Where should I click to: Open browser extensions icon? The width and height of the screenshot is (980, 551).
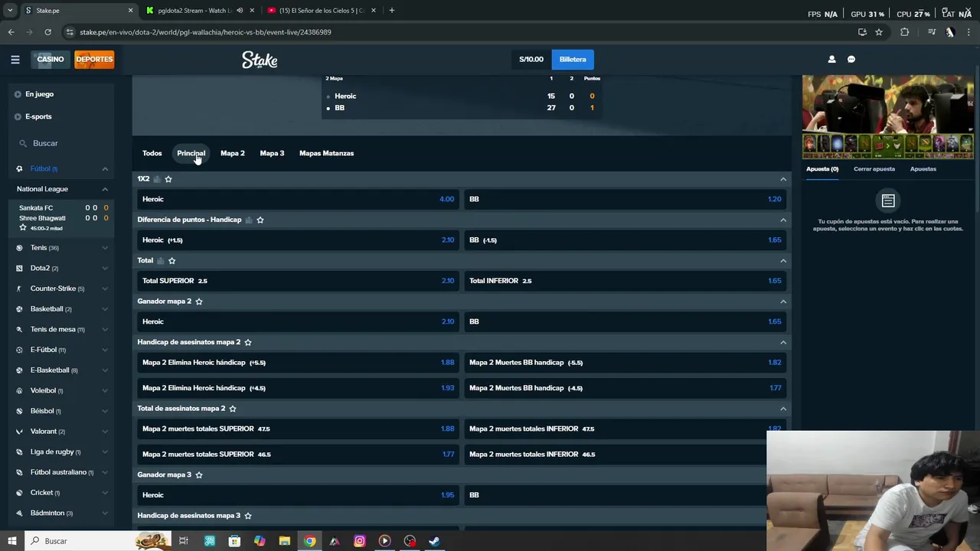coord(904,32)
